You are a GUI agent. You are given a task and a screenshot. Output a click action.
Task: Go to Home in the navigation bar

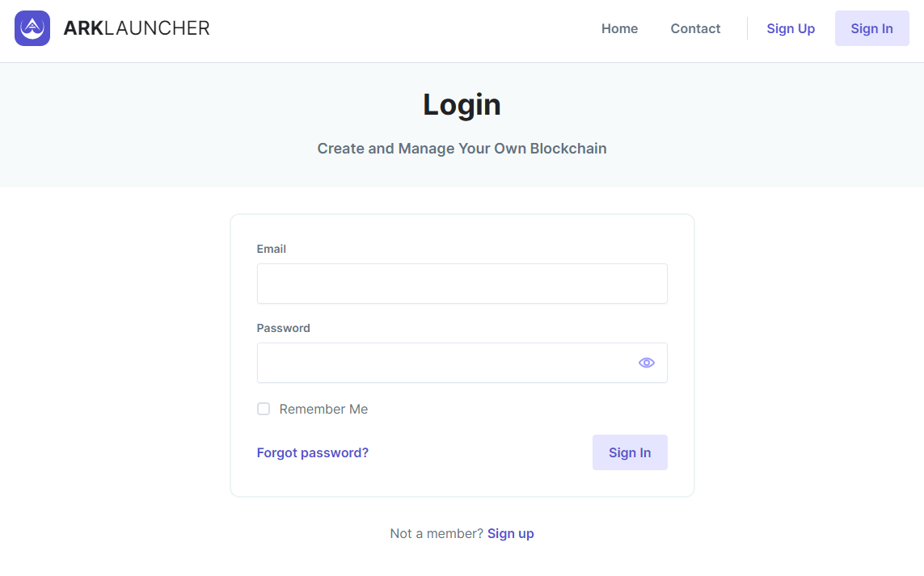coord(619,28)
